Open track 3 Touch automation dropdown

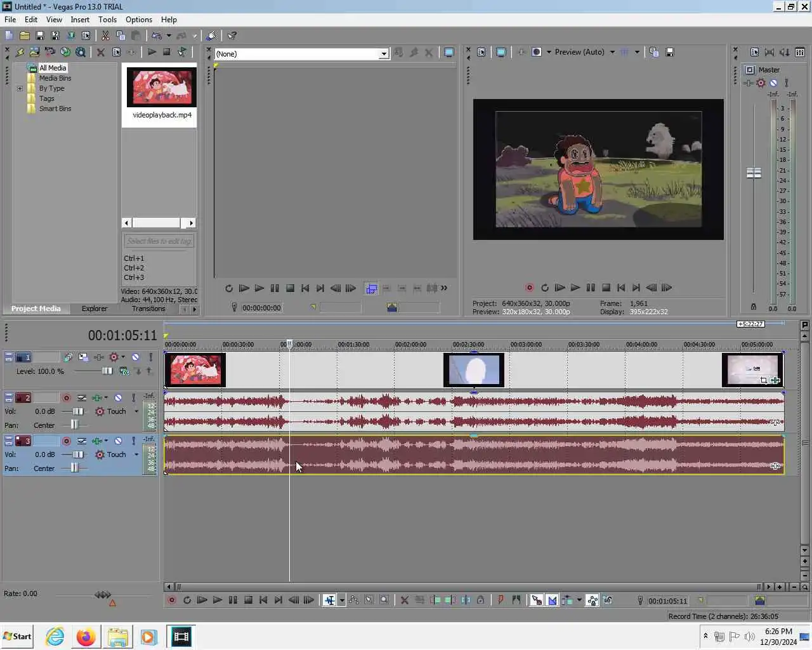(x=136, y=454)
